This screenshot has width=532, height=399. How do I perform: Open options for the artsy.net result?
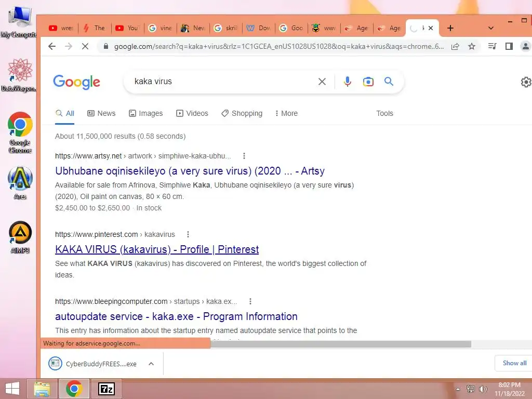tap(244, 156)
